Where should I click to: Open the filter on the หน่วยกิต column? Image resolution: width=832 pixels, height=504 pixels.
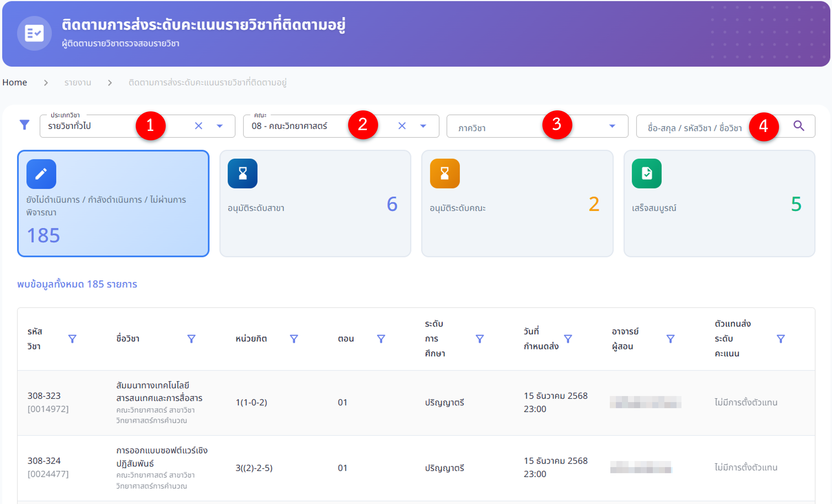point(294,338)
